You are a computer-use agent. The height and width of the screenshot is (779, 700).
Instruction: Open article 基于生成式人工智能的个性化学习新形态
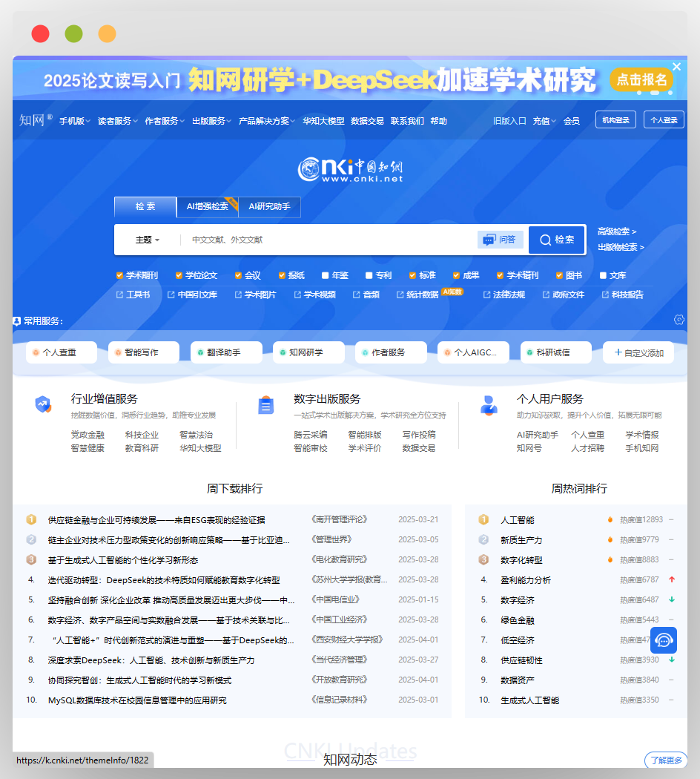(x=123, y=560)
